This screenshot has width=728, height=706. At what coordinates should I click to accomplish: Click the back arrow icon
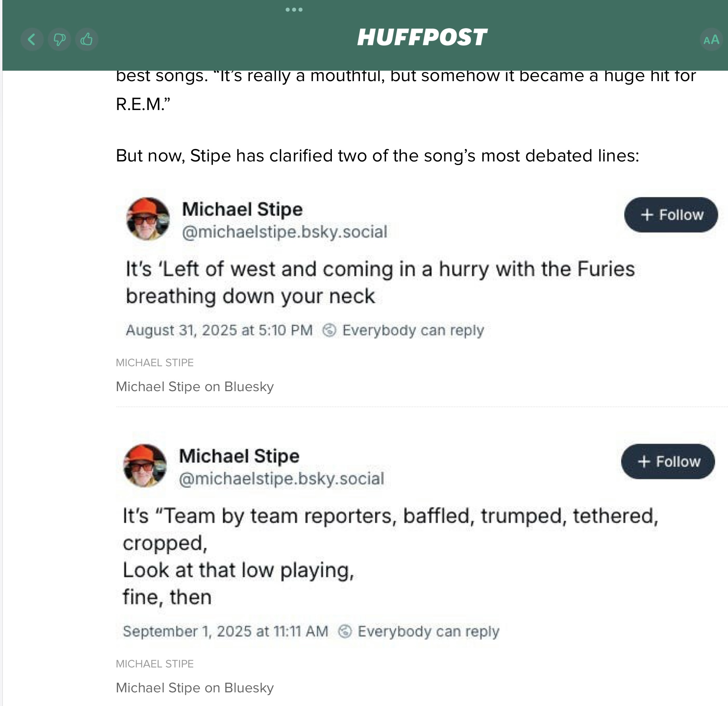[32, 39]
